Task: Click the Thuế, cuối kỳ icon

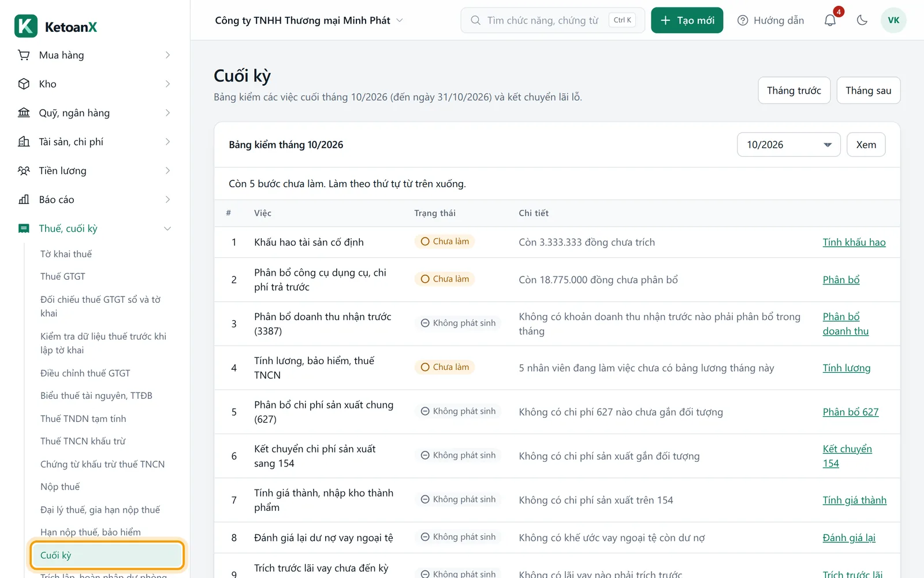Action: click(24, 228)
